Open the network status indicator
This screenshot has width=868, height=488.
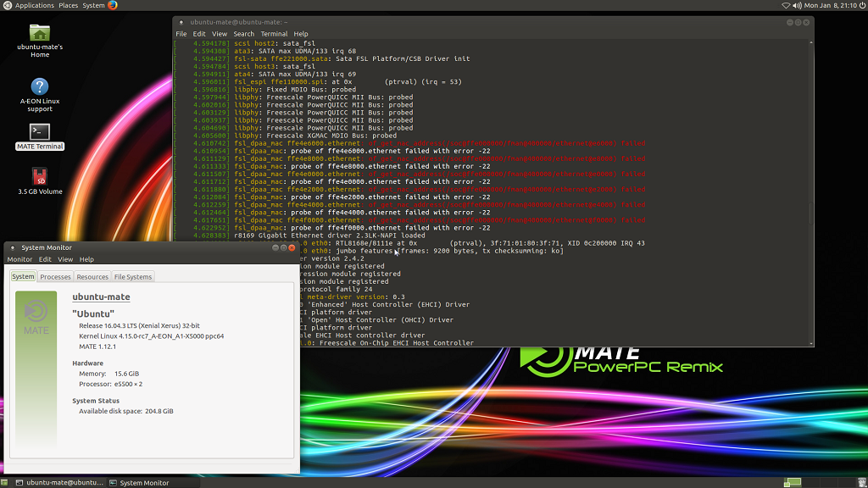pyautogui.click(x=786, y=6)
